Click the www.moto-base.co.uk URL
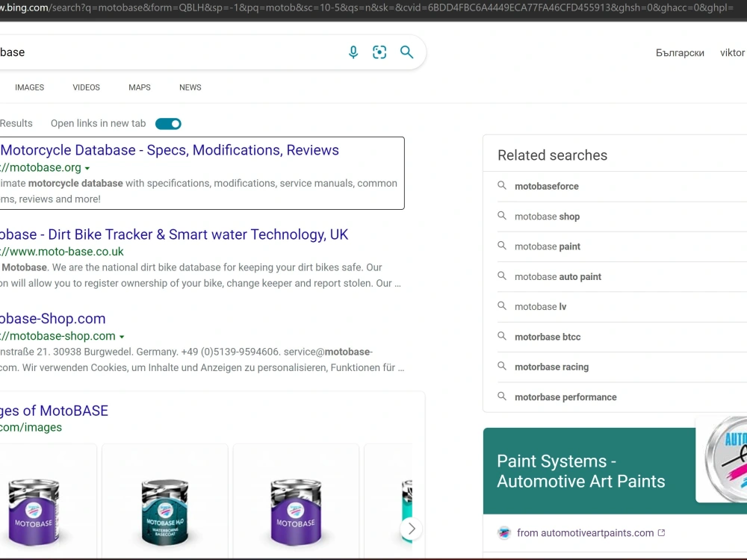 click(62, 252)
